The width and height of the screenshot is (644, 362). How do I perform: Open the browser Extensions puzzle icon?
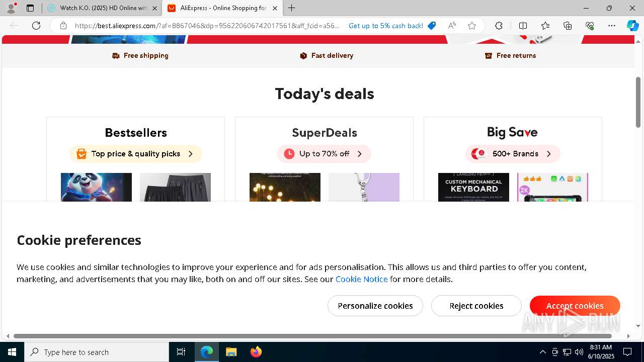[x=499, y=26]
